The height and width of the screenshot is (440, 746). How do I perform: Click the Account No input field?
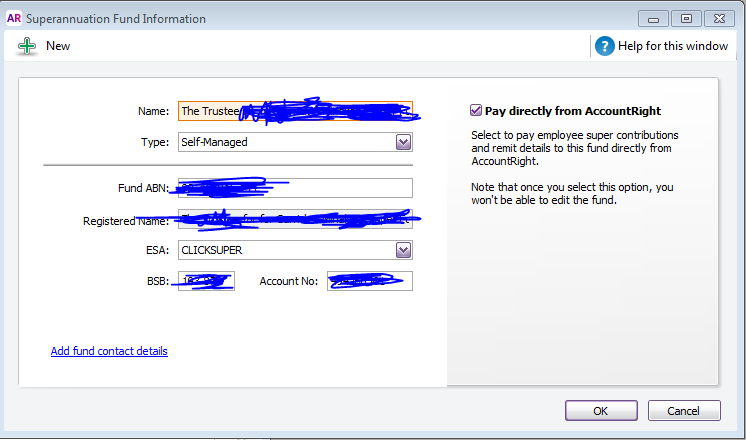pos(368,281)
